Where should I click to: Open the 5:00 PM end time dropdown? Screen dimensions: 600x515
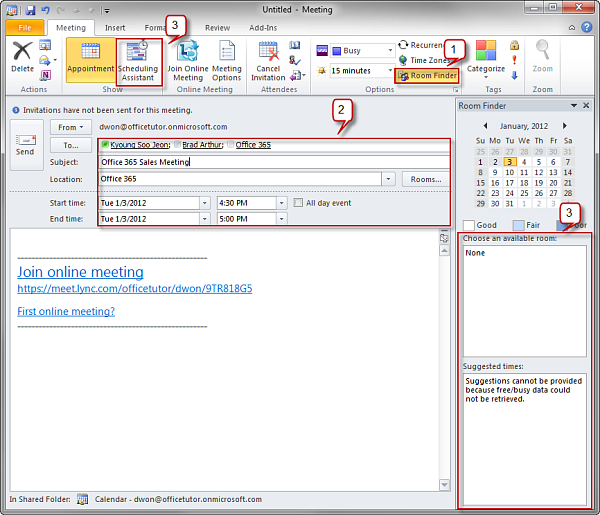(281, 219)
